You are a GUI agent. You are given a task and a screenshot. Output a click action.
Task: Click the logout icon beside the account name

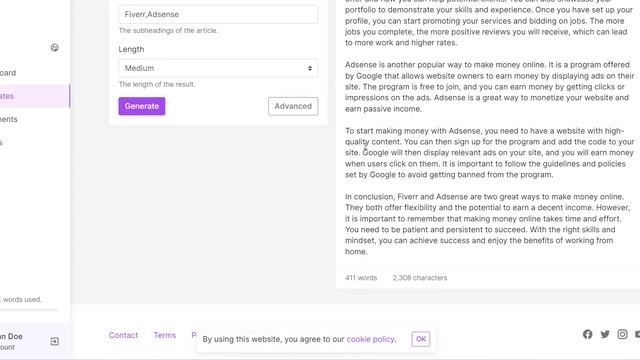[55, 341]
